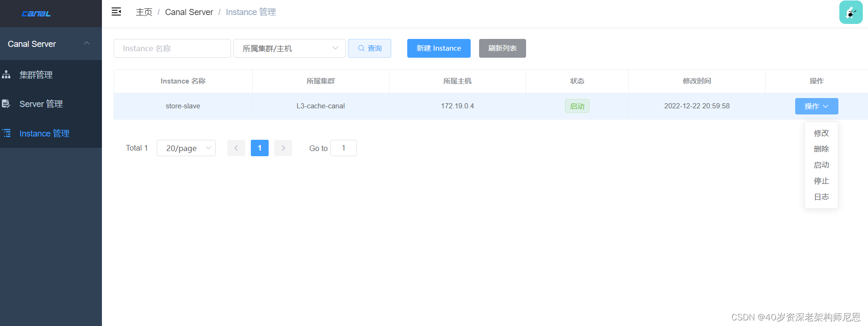Image resolution: width=868 pixels, height=326 pixels.
Task: Click the 新建 Instance button
Action: coord(439,48)
